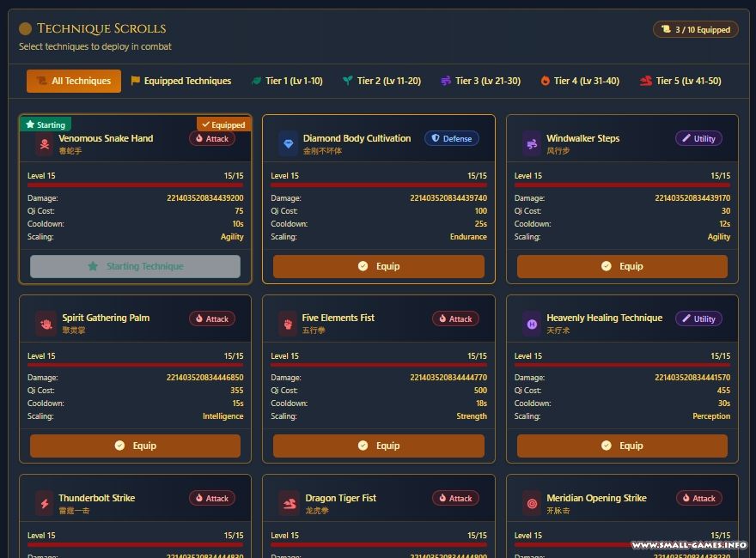
Task: Click the dragon icon on Dragon Tiger Fist
Action: pos(288,504)
